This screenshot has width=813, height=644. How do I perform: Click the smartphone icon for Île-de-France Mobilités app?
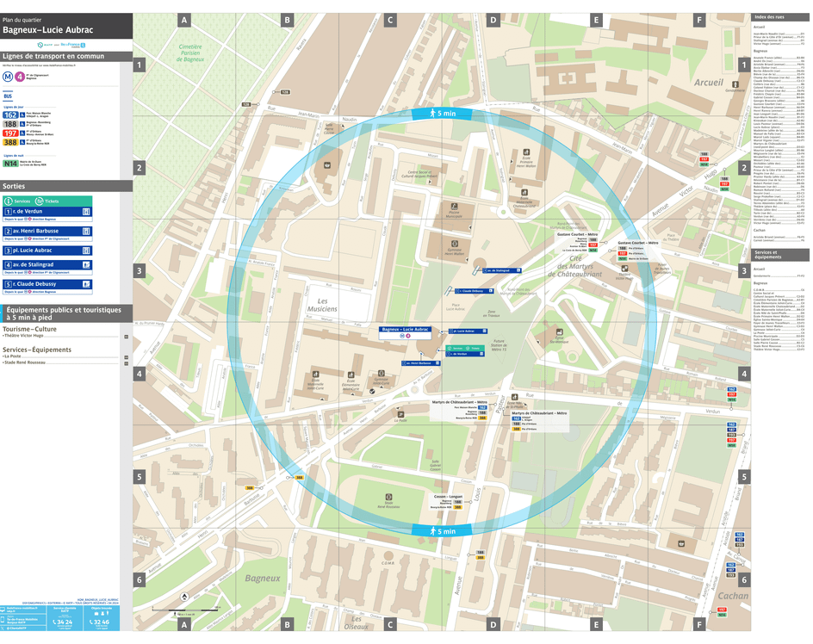3,619
